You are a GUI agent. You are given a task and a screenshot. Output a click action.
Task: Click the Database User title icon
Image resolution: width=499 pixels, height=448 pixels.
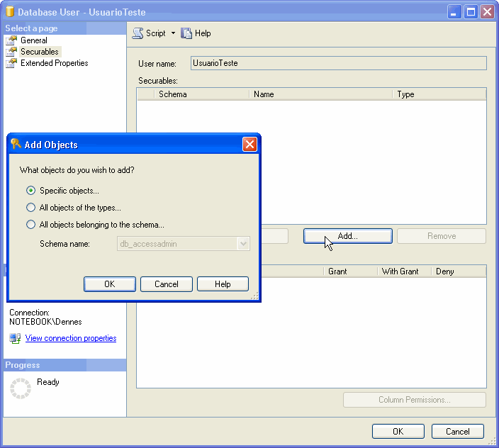point(10,12)
